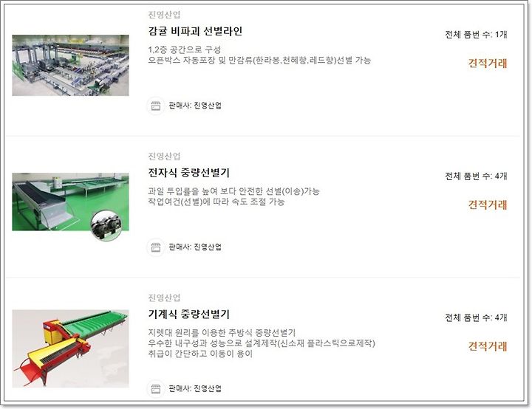The height and width of the screenshot is (409, 532).
Task: Open the 기계식 중량선별기 product title
Action: [189, 314]
